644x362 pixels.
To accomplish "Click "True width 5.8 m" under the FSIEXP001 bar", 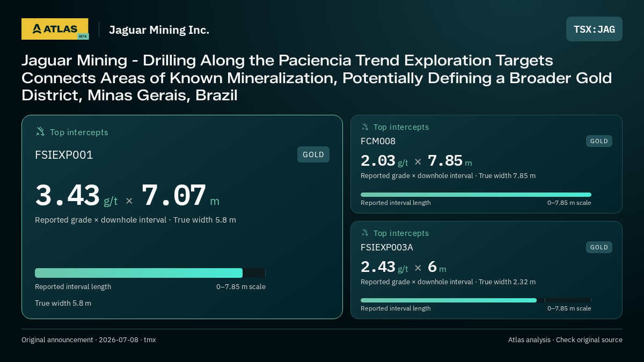I will 63,303.
